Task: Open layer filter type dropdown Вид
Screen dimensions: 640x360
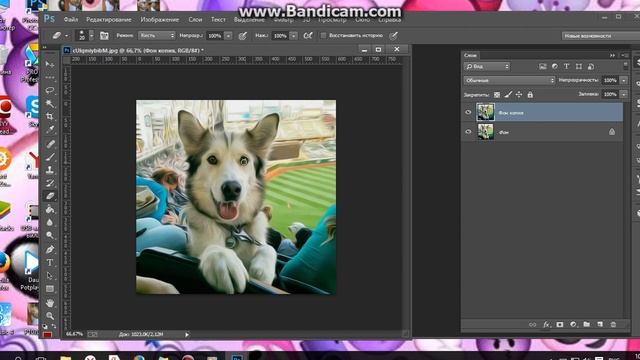Action: tap(487, 67)
